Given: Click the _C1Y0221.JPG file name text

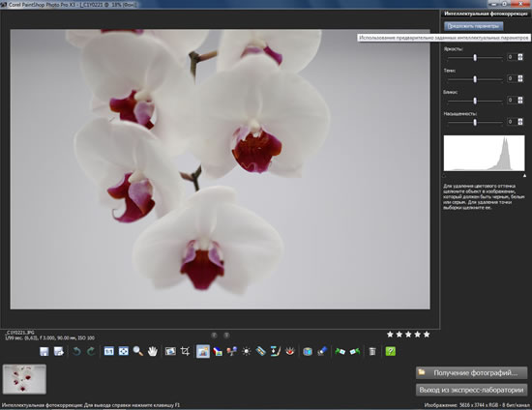Looking at the screenshot, I should 19,333.
